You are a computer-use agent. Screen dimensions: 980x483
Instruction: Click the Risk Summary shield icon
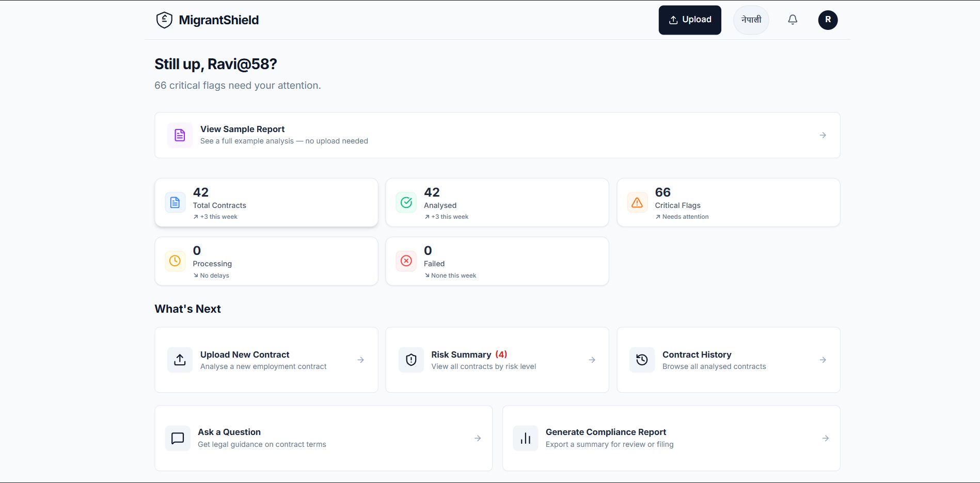pos(411,360)
